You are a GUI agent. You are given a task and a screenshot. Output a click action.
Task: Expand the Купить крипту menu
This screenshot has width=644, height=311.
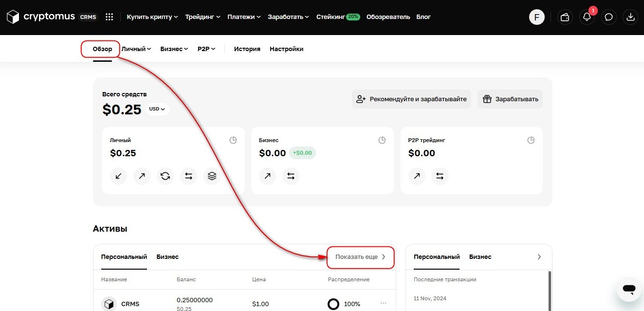click(152, 17)
